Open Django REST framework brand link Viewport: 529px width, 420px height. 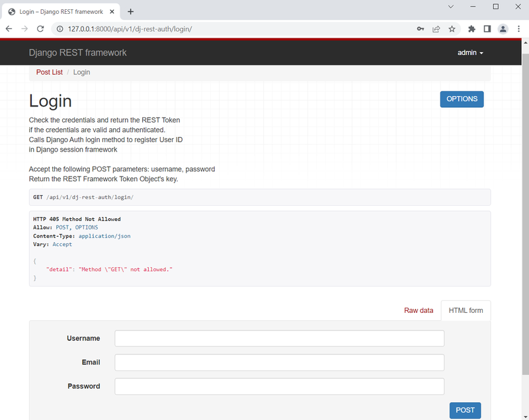pyautogui.click(x=77, y=53)
